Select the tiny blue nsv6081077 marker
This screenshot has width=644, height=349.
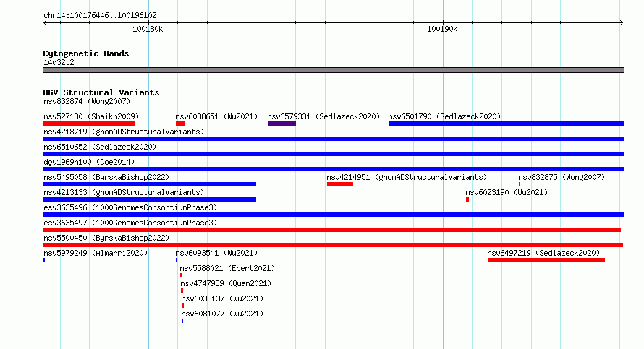[x=182, y=321]
